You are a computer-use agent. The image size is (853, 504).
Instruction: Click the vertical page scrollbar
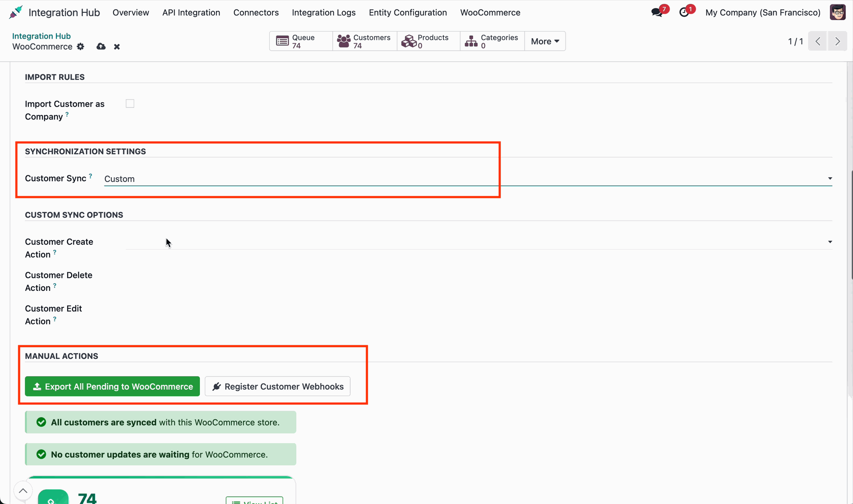coord(851,225)
